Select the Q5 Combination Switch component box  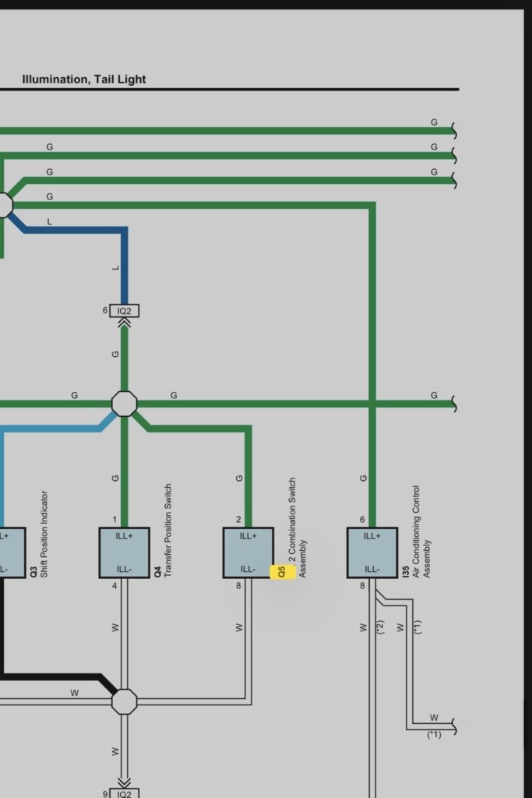(248, 553)
